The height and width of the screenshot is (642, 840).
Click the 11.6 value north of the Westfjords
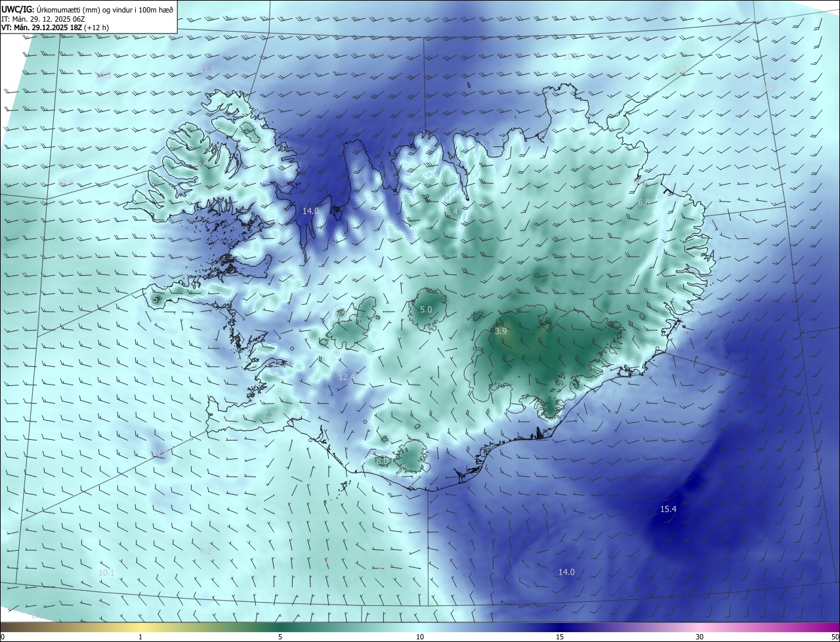(x=207, y=70)
